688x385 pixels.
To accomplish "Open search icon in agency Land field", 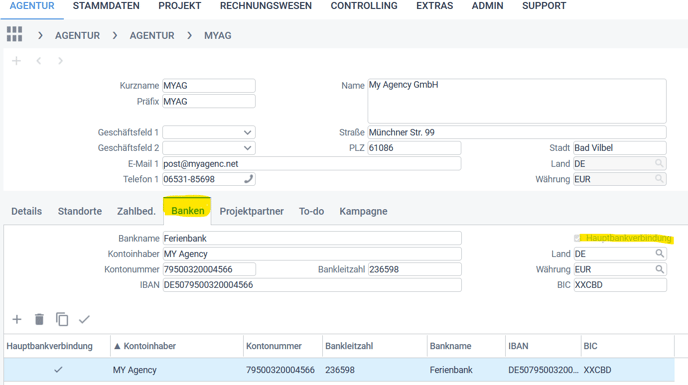I will point(659,163).
